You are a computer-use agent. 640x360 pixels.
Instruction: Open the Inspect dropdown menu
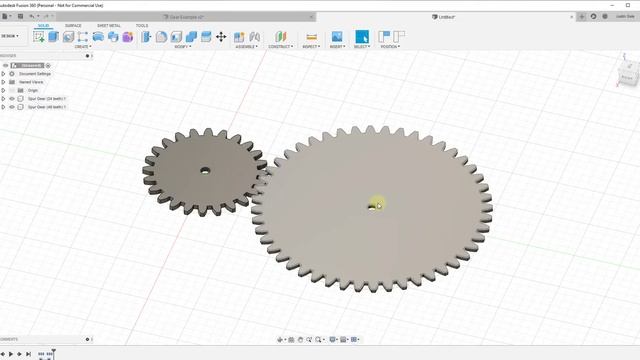(311, 47)
